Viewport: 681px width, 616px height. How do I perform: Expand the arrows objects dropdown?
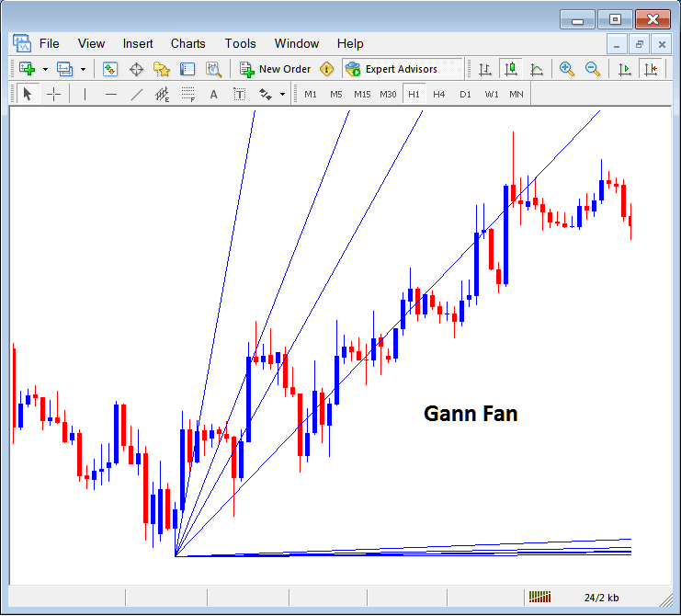coord(281,94)
